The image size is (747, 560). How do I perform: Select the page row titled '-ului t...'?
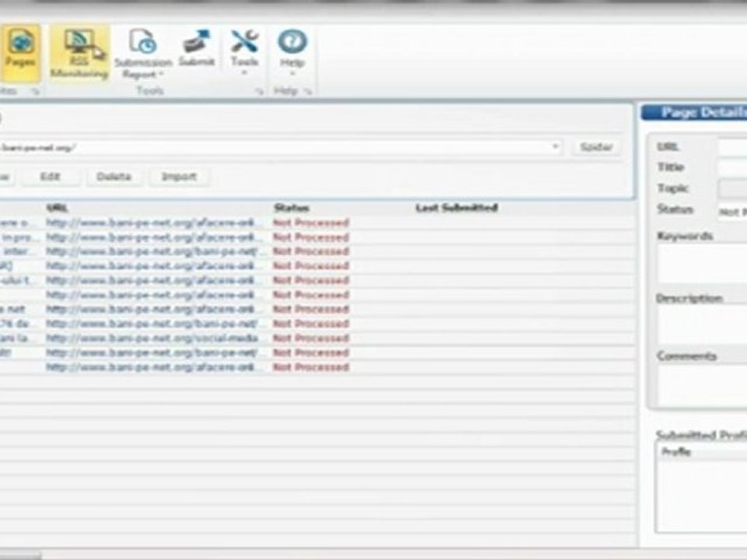click(317, 280)
